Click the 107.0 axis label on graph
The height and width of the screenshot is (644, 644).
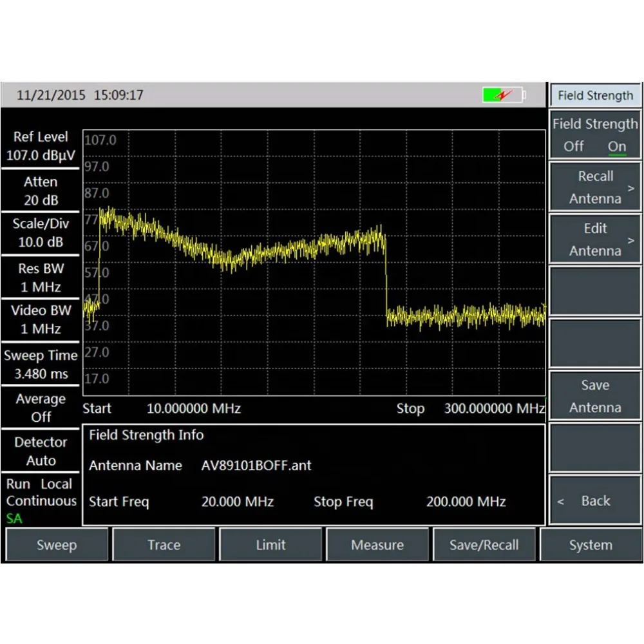coord(100,140)
